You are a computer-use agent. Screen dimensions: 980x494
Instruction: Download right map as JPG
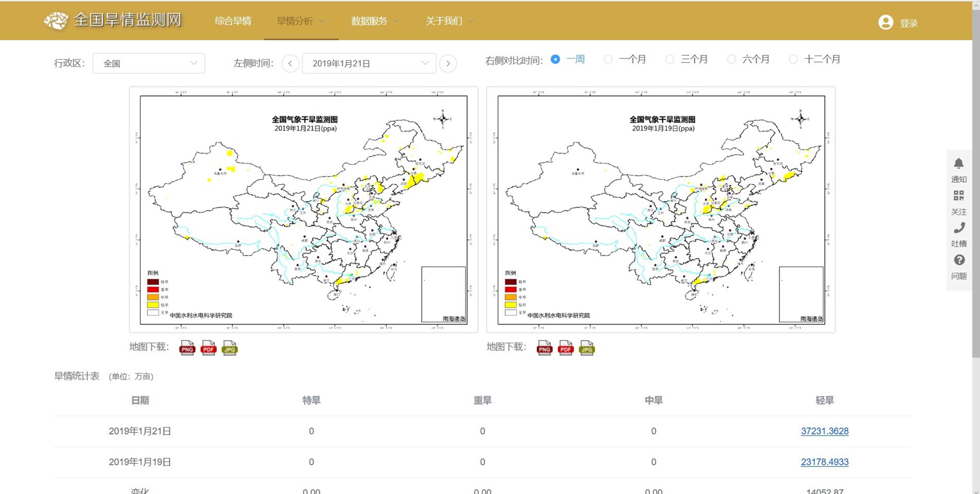coord(587,348)
